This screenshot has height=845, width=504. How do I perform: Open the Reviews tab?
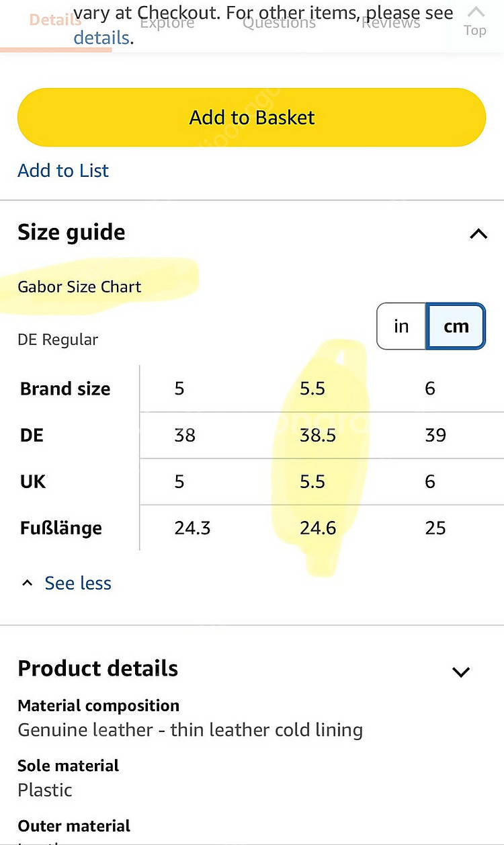[390, 22]
